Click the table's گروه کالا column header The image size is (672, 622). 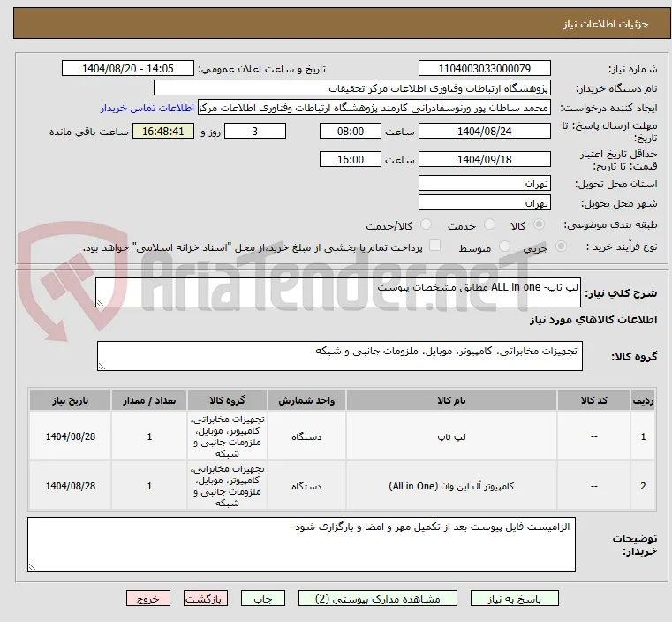227,400
